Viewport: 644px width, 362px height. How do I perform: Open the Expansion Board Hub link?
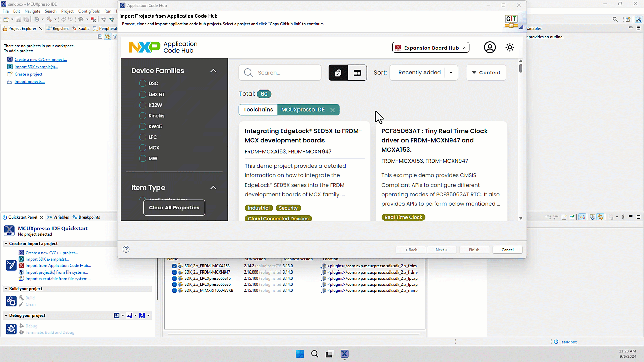[x=431, y=48]
